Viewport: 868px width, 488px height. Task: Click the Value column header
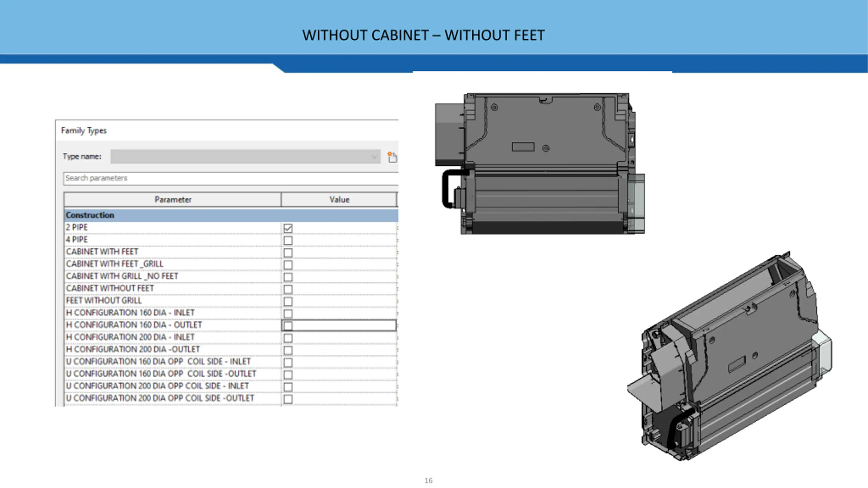pos(339,200)
